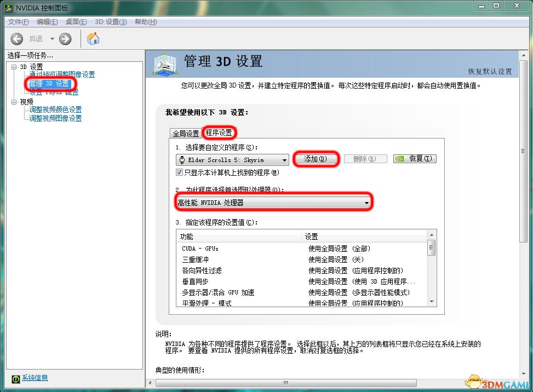Click horizontal scrollbar left arrow
Screen dimensions: 533x392
(x=150, y=383)
